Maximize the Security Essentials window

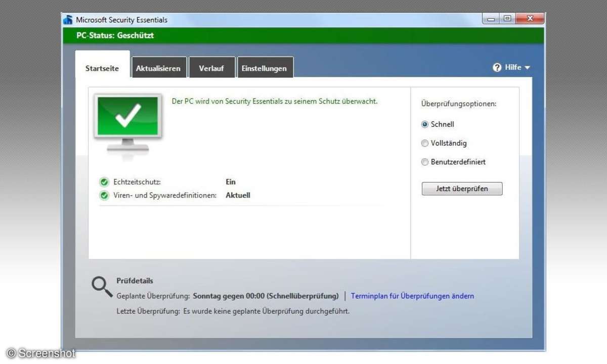[507, 19]
